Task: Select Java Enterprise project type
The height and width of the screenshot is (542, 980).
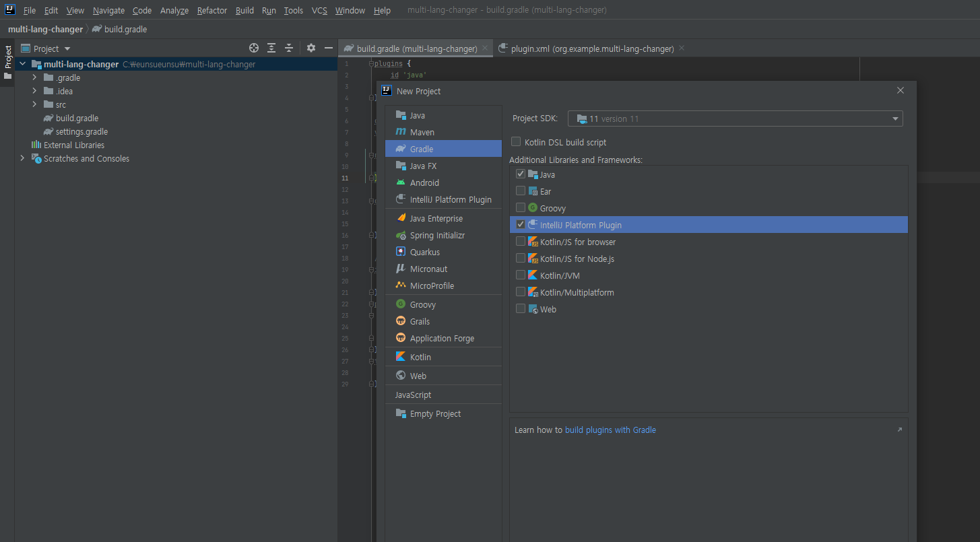Action: point(443,218)
